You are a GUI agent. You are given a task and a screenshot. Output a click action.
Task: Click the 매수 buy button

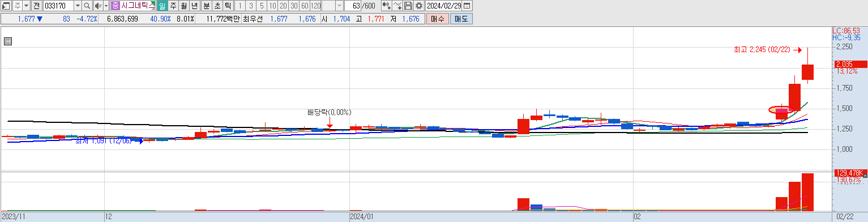437,19
